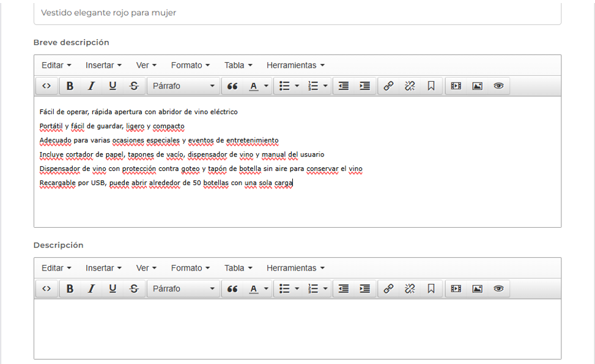Open source code view in Breve descripción editor
This screenshot has width=595, height=364.
46,86
